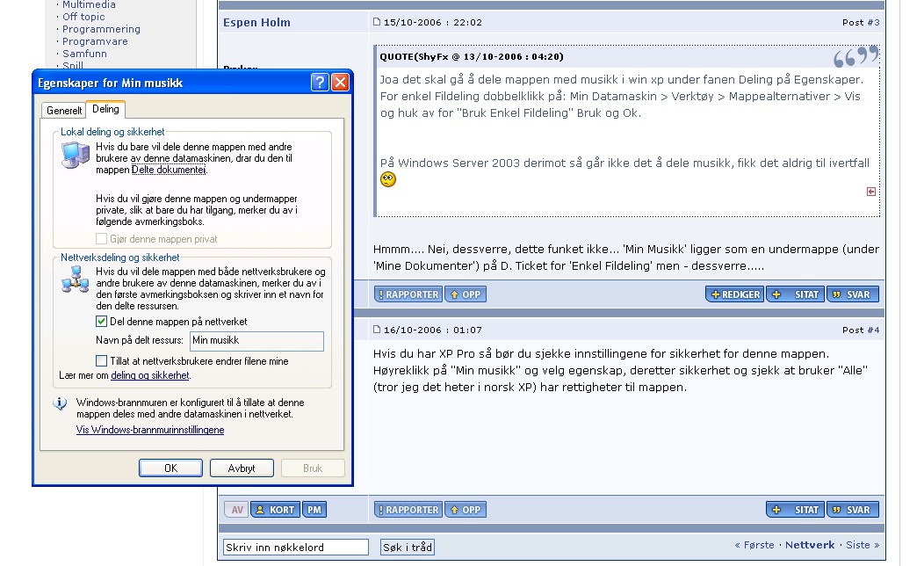Click the SVAR button on post #4
This screenshot has height=566, width=924.
point(852,510)
